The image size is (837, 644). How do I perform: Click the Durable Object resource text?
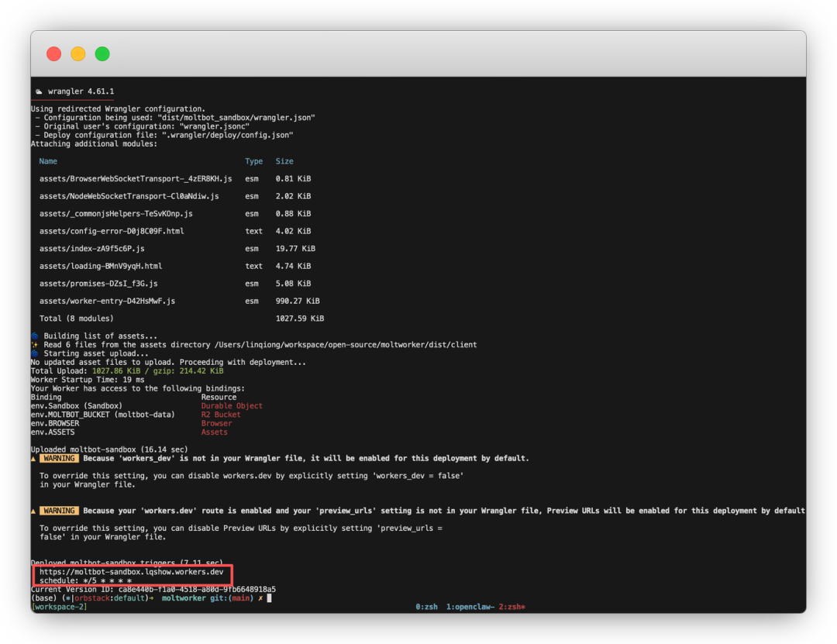point(232,406)
